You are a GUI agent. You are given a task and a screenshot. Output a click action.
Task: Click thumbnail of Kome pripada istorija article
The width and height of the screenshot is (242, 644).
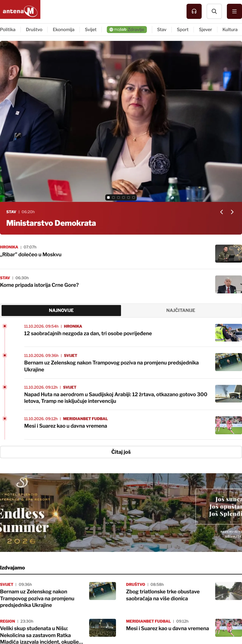tap(228, 284)
